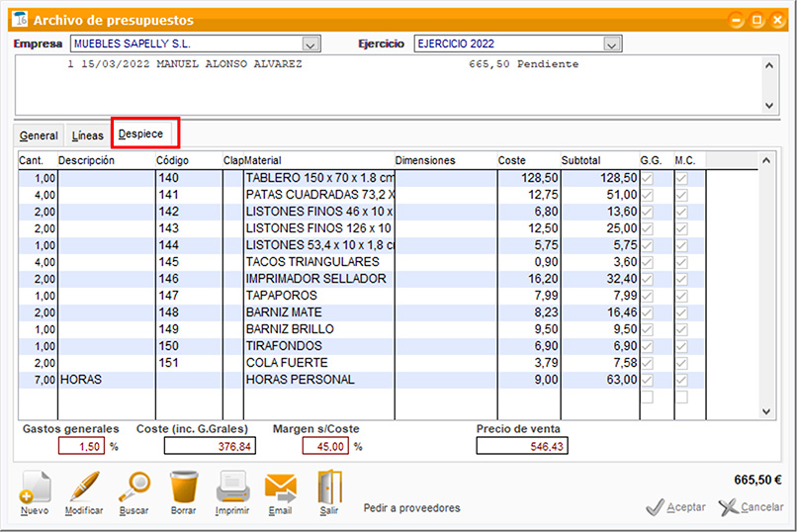Click the IMPRIMADOR SELLADOR cell
The height and width of the screenshot is (532, 797).
pos(319,279)
